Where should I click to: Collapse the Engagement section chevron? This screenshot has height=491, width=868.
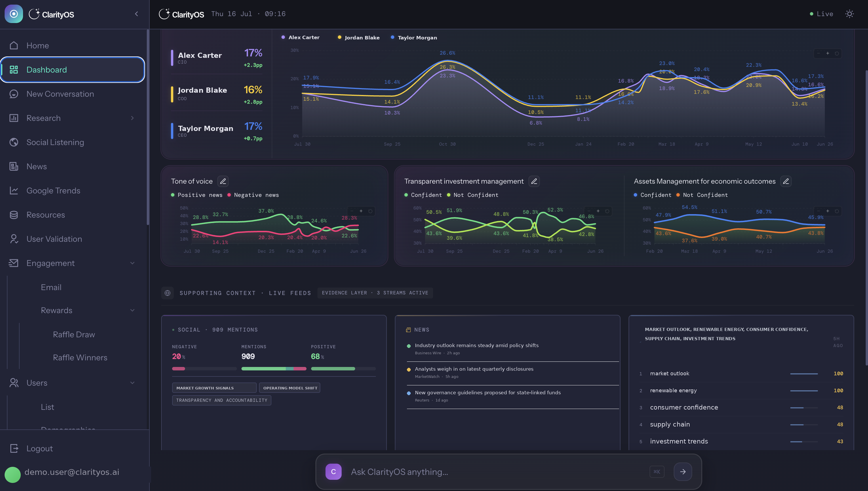pos(132,263)
